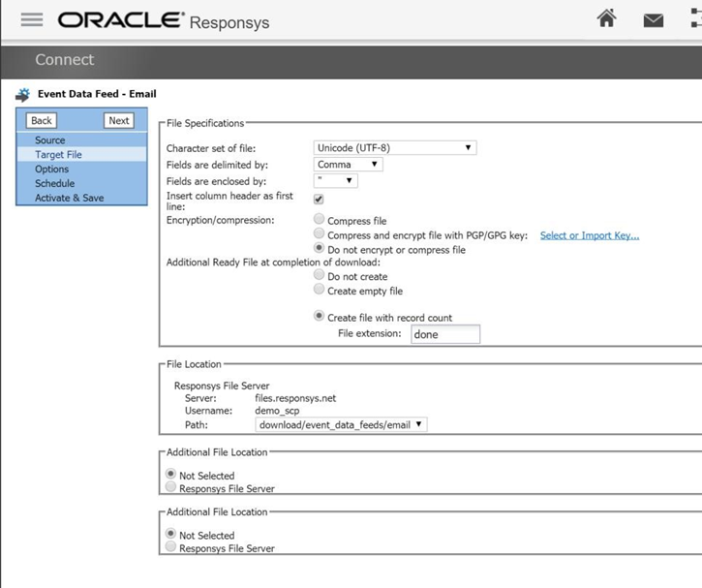The image size is (702, 588).
Task: Open Character set of file dropdown
Action: tap(395, 148)
